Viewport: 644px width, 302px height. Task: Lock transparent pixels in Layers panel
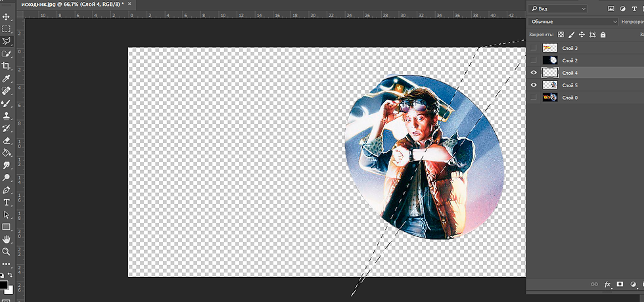tap(561, 35)
